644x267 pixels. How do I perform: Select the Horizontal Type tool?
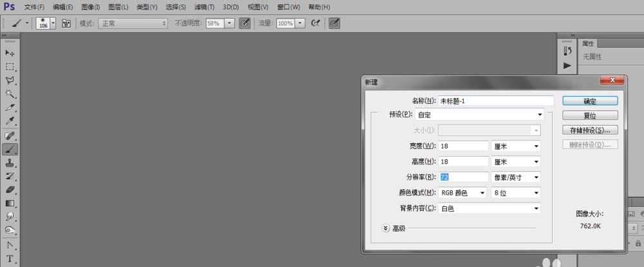[x=10, y=259]
